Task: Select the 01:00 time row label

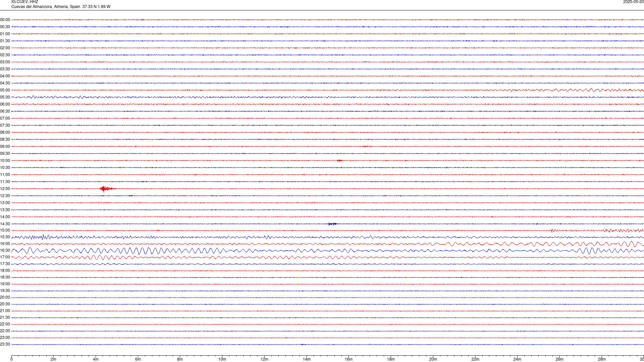Action: 5,34
